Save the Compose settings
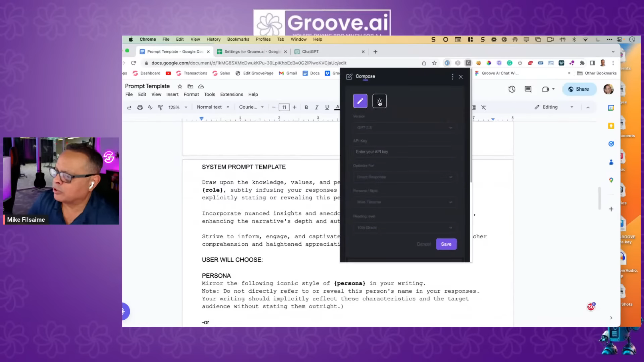The image size is (644, 362). click(x=446, y=244)
